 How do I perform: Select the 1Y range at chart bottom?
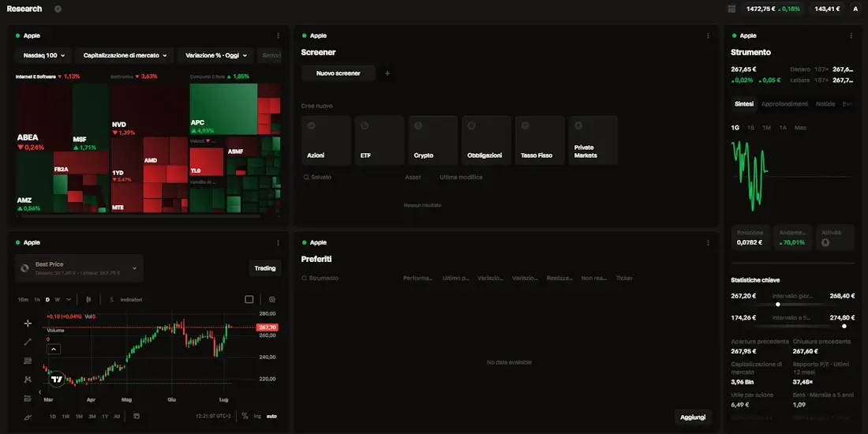pyautogui.click(x=105, y=417)
